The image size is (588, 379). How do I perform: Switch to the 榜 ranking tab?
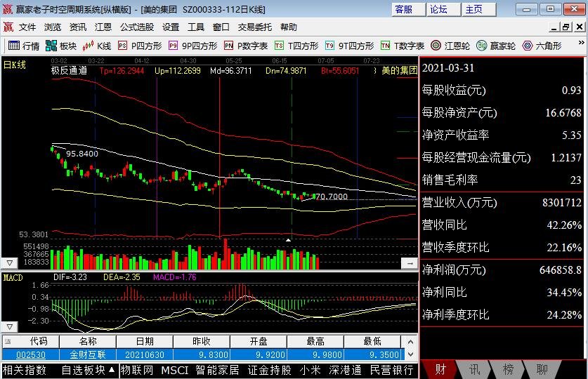pyautogui.click(x=508, y=370)
